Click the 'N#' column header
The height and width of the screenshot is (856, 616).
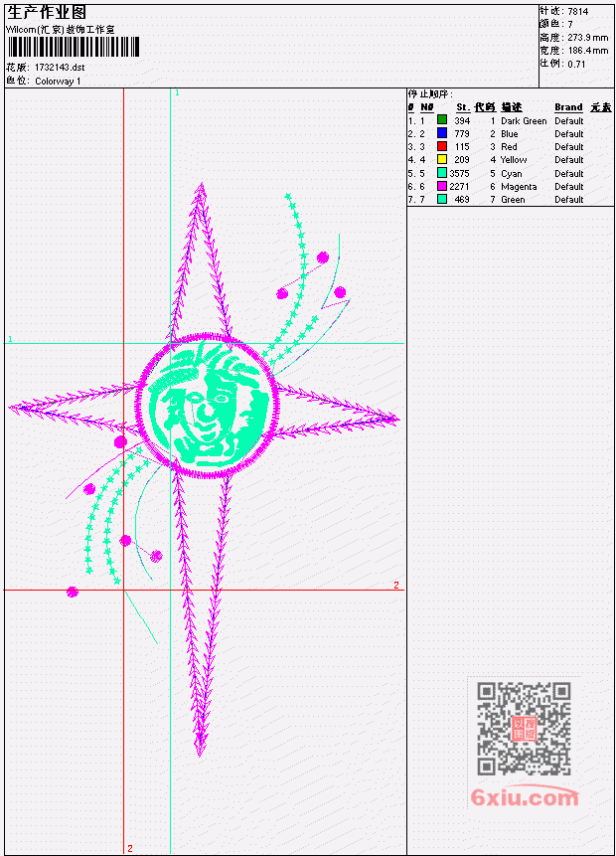coord(426,107)
